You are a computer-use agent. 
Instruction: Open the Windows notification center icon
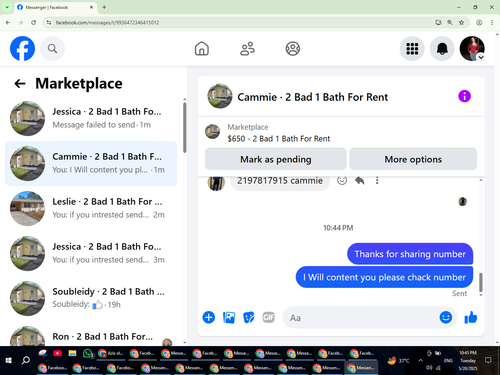pos(488,360)
